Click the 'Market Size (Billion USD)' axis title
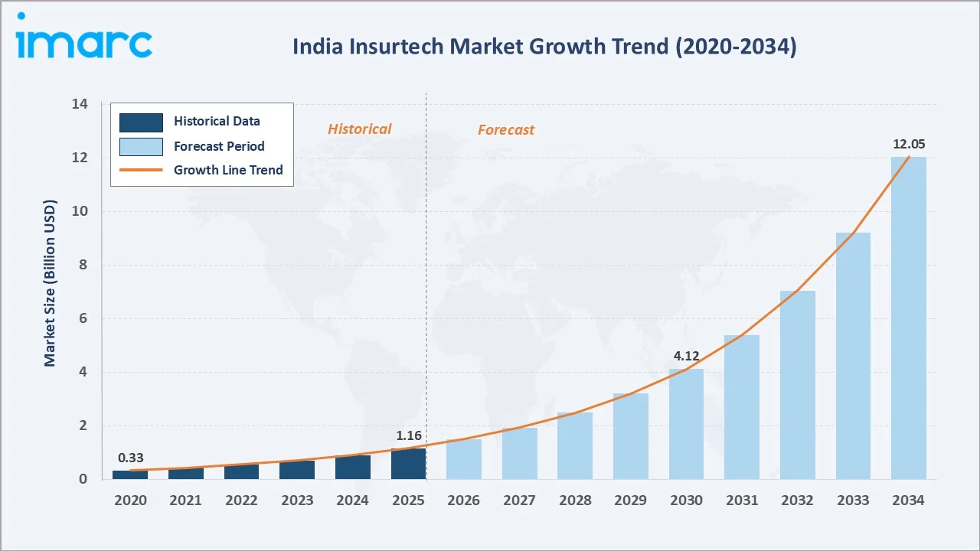Image resolution: width=980 pixels, height=551 pixels. [x=51, y=283]
